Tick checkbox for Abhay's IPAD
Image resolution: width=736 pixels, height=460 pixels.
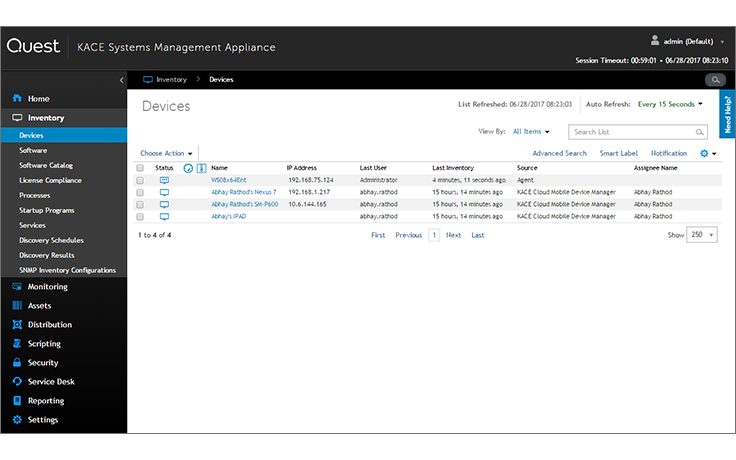click(140, 217)
